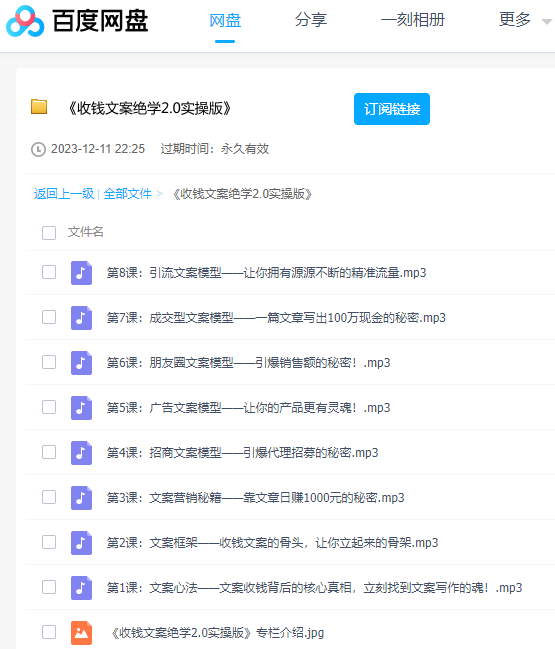Switch to the 分享 tab
This screenshot has height=649, width=555.
tap(311, 19)
